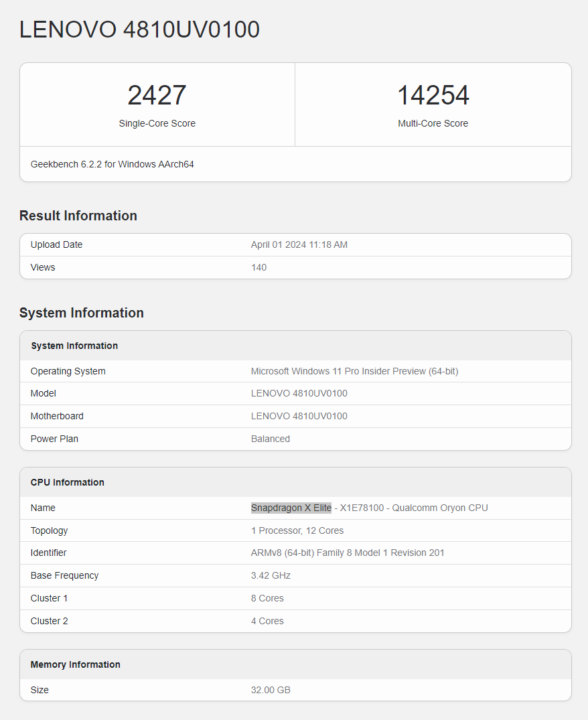Select the Motherboard row value LENOVO 4810UV0100
The width and height of the screenshot is (588, 720).
(299, 416)
